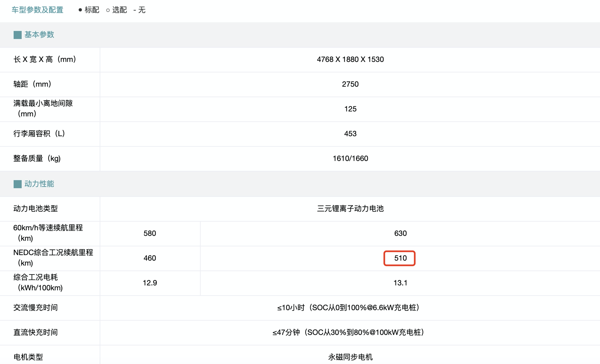Select the power consumption value 13.1
This screenshot has width=600, height=364.
click(x=400, y=283)
